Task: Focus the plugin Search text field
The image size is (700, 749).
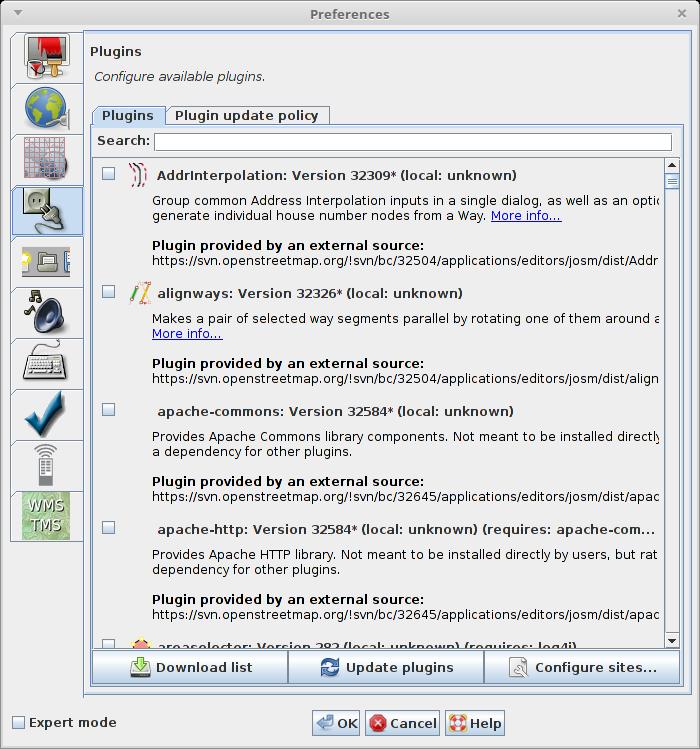Action: [412, 141]
